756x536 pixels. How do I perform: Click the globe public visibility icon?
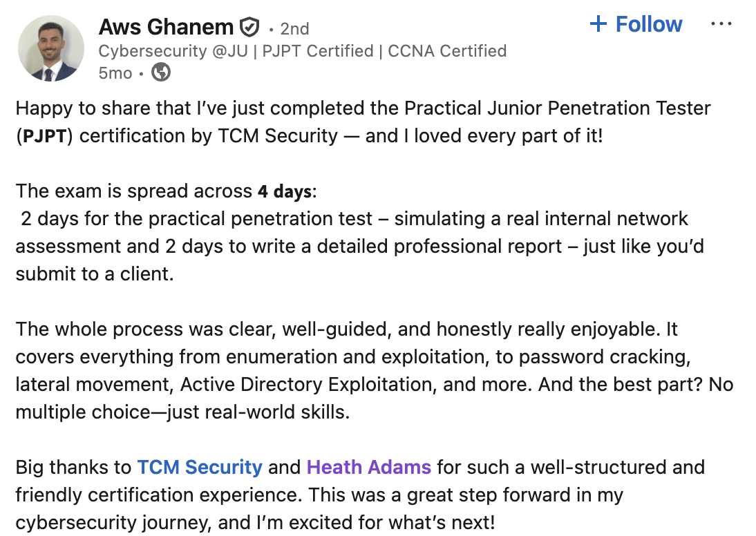[x=161, y=72]
